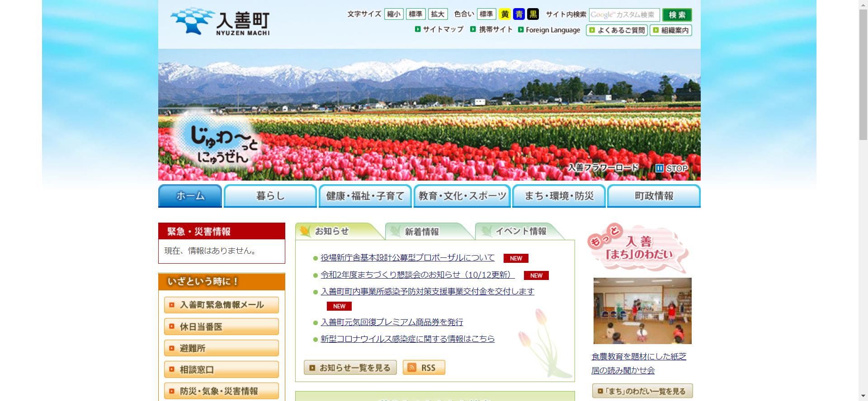Shrink text size with 縮小
The width and height of the screenshot is (868, 401).
(x=394, y=14)
